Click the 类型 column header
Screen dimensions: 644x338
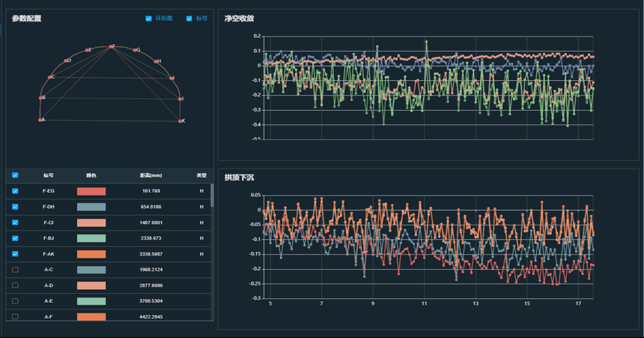tap(201, 175)
